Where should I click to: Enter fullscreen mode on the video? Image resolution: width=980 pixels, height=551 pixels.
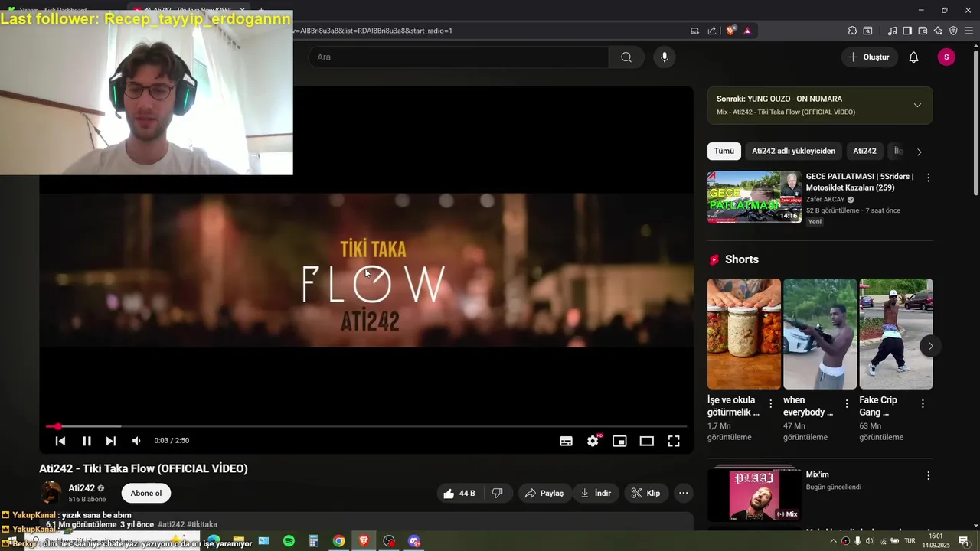point(674,441)
